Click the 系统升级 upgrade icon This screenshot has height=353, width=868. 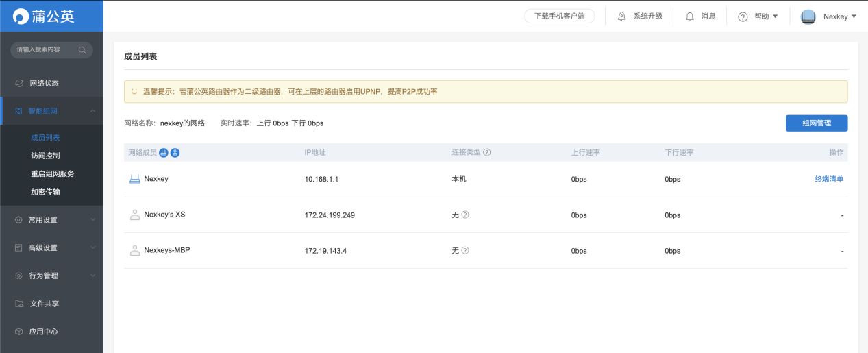point(621,16)
